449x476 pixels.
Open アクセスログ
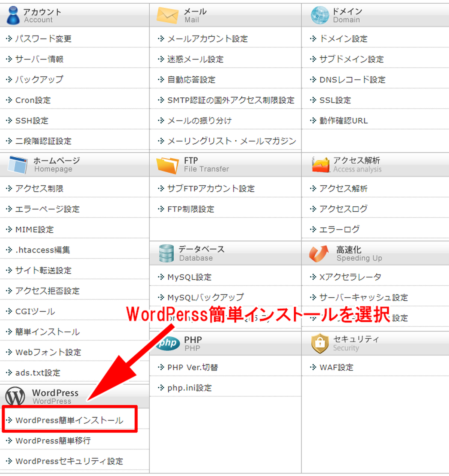(x=343, y=209)
